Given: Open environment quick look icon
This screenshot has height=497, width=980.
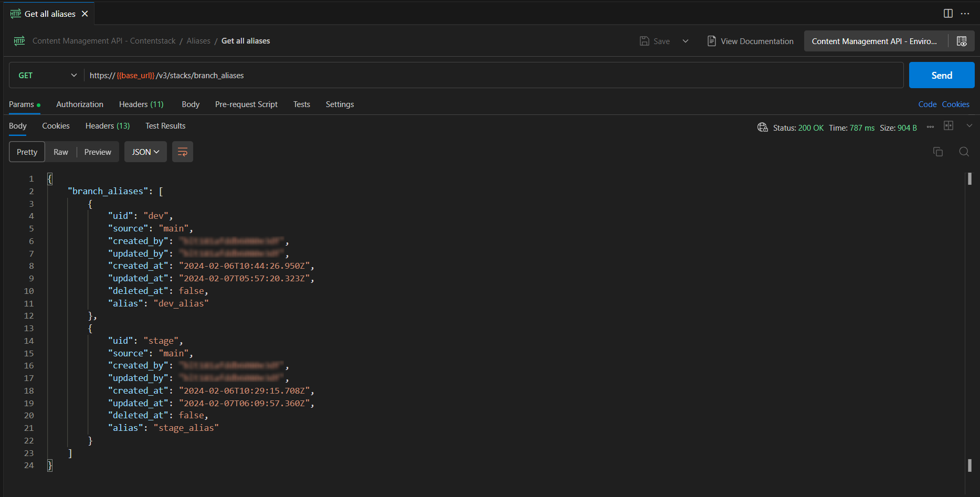Looking at the screenshot, I should coord(962,41).
